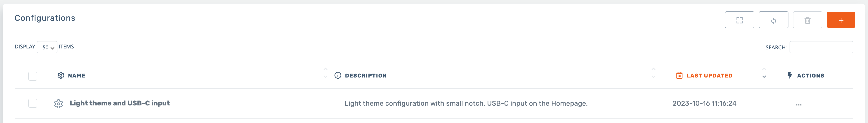
Task: Open the row's three-dots actions menu
Action: click(x=798, y=105)
